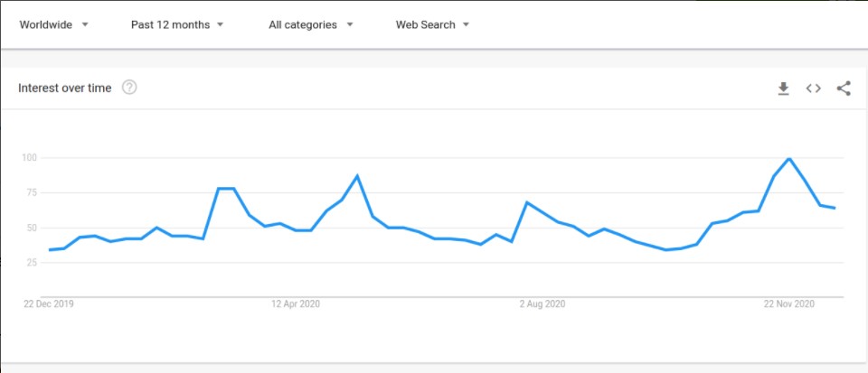Viewport: 868px width, 373px height.
Task: Click the 50 value on the y-axis
Action: (31, 228)
